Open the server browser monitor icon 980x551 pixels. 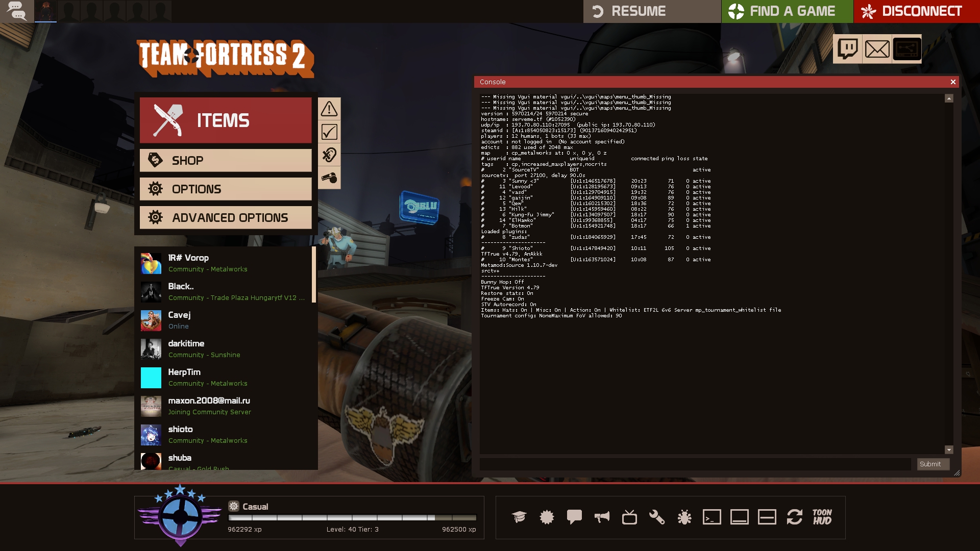point(907,49)
